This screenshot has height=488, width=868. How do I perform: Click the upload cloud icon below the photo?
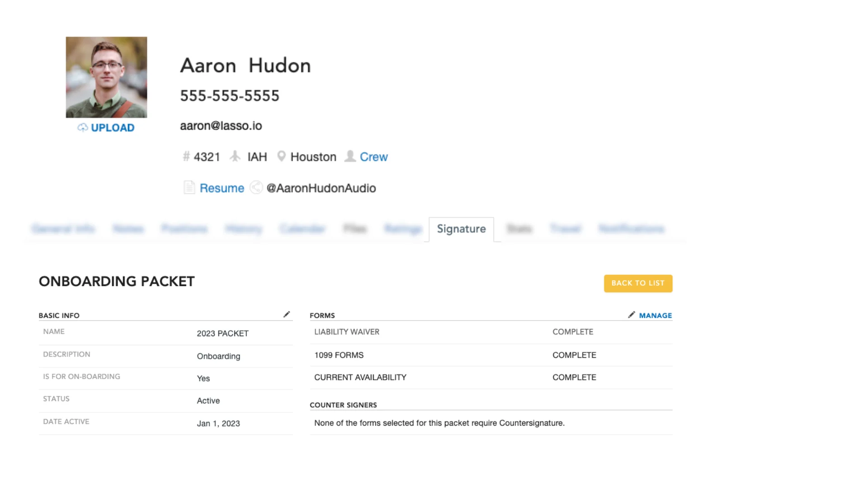[x=82, y=128]
